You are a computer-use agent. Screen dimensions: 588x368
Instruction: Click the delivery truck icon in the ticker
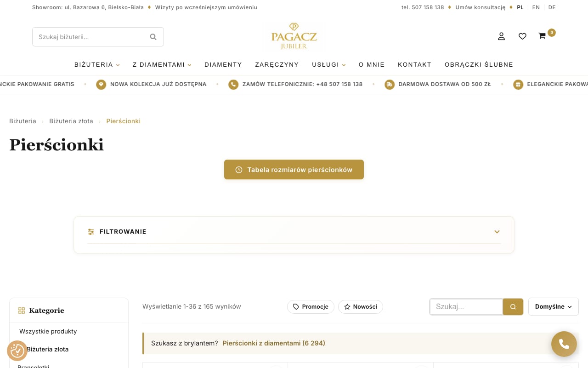click(x=390, y=85)
